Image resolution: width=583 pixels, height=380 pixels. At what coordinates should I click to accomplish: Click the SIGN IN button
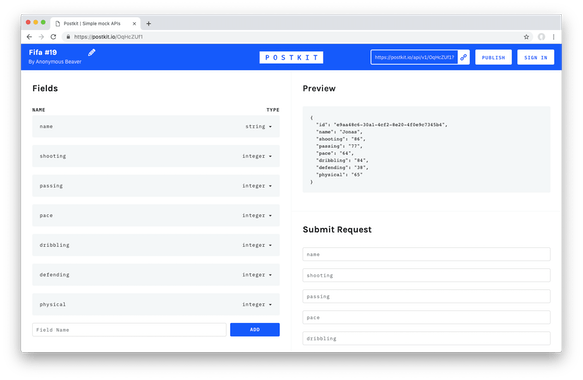point(535,57)
